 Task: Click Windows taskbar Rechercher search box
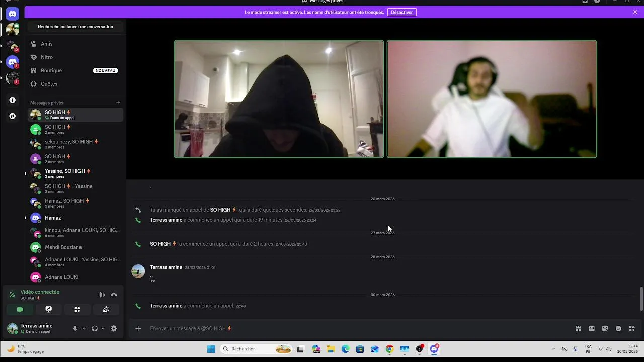coord(257,349)
